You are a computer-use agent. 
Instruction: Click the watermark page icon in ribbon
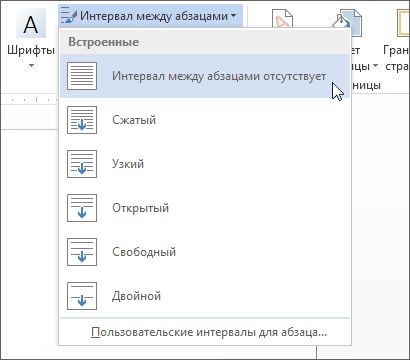click(283, 18)
